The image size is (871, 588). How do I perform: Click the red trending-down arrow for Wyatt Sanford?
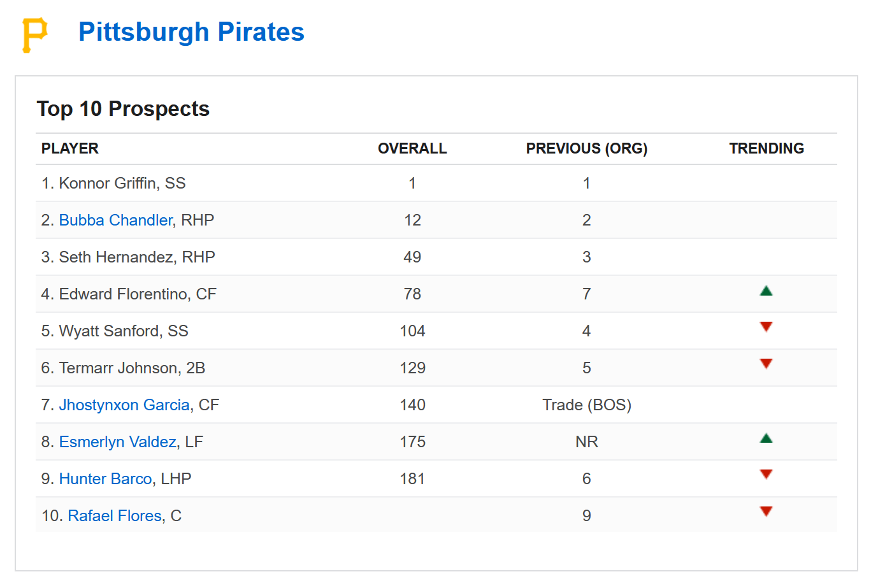pyautogui.click(x=767, y=327)
